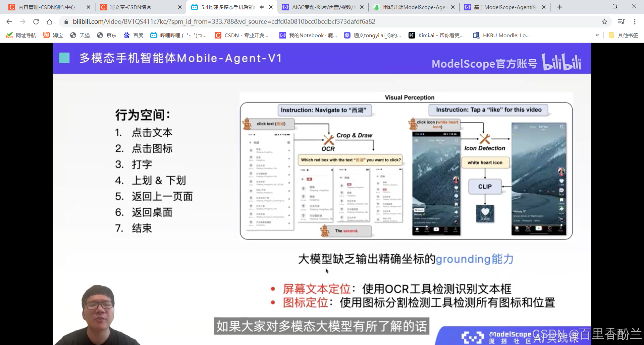Close the active bilibili video tab
Screen dimensions: 644x345
271,7
